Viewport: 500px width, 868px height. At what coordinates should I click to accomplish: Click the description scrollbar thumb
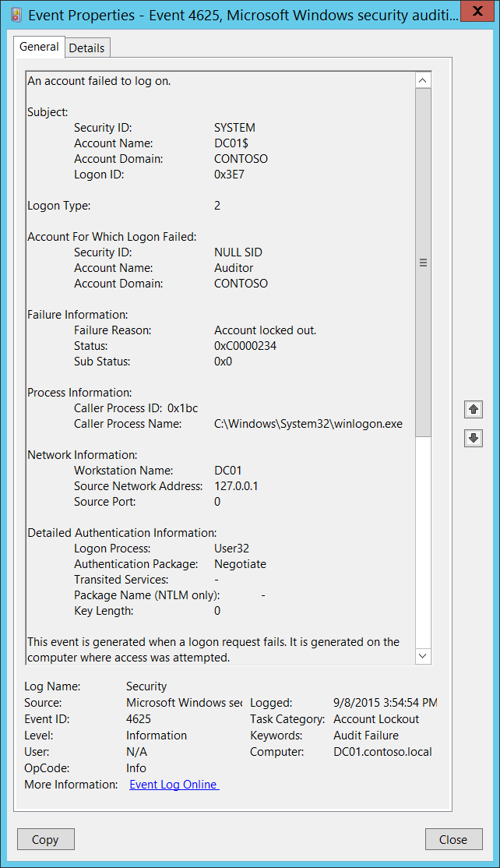pyautogui.click(x=423, y=263)
